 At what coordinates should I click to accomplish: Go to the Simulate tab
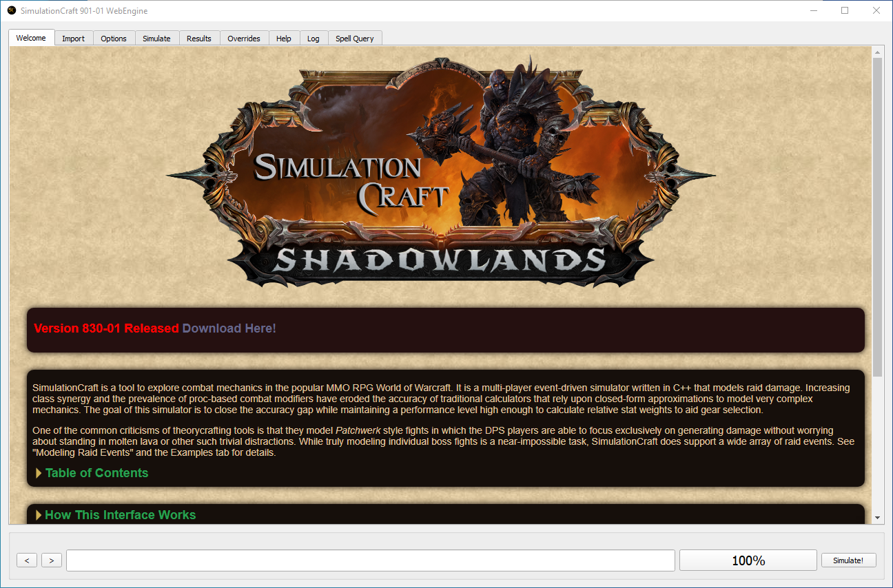(x=156, y=39)
